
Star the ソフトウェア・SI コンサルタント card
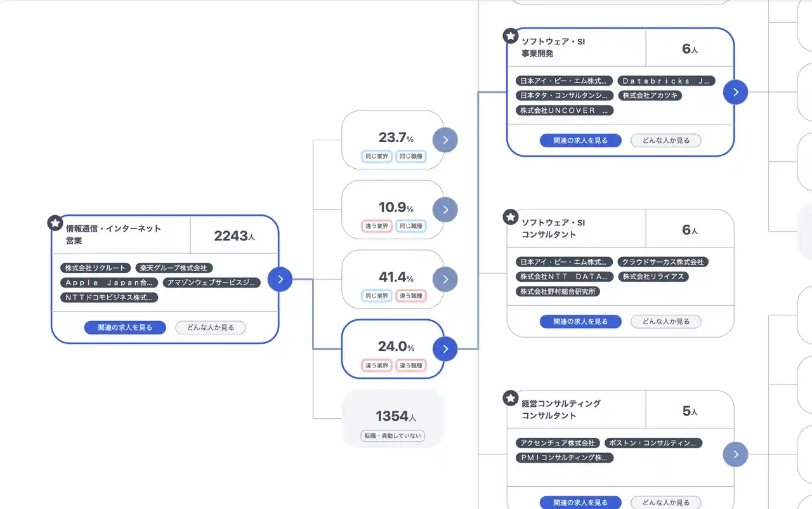(x=511, y=217)
